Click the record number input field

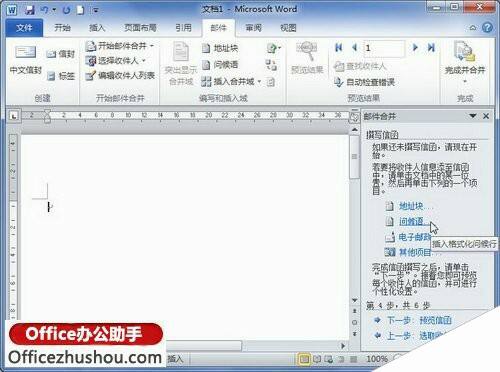tap(384, 48)
